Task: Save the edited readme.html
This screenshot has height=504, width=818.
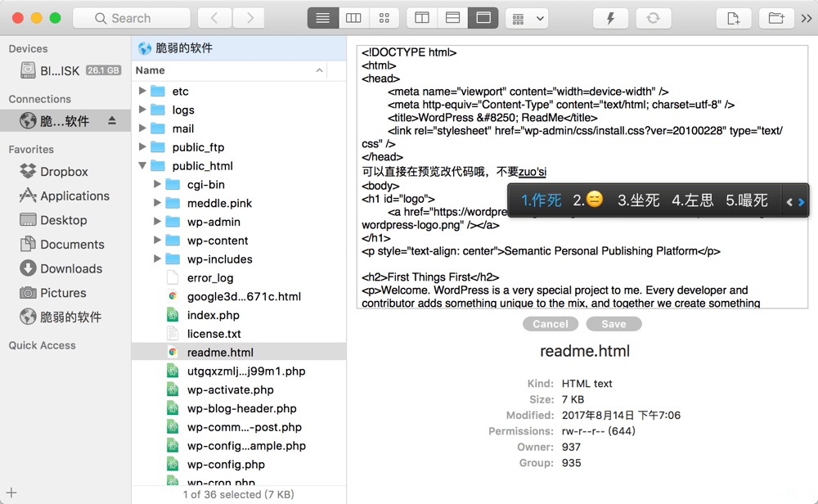Action: tap(613, 324)
